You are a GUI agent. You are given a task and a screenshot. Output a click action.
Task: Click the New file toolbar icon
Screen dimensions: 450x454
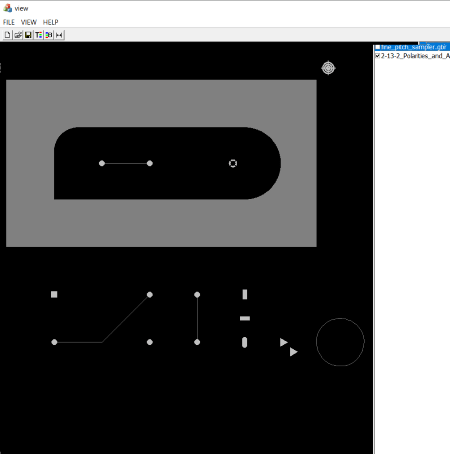pyautogui.click(x=7, y=35)
